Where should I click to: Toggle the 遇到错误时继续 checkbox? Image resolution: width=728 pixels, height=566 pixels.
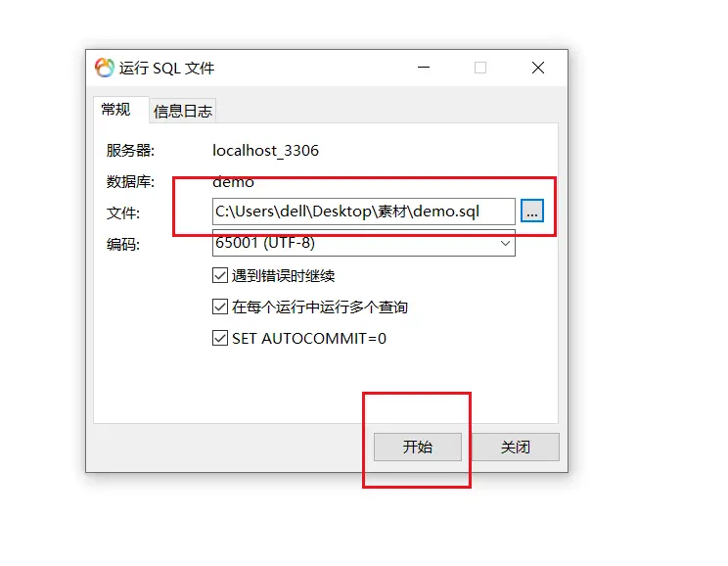220,275
